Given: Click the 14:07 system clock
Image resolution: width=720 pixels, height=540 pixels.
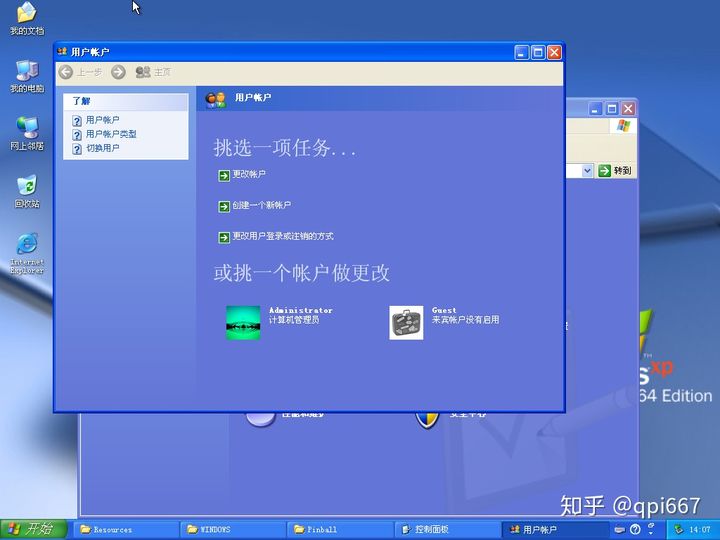Looking at the screenshot, I should point(699,529).
